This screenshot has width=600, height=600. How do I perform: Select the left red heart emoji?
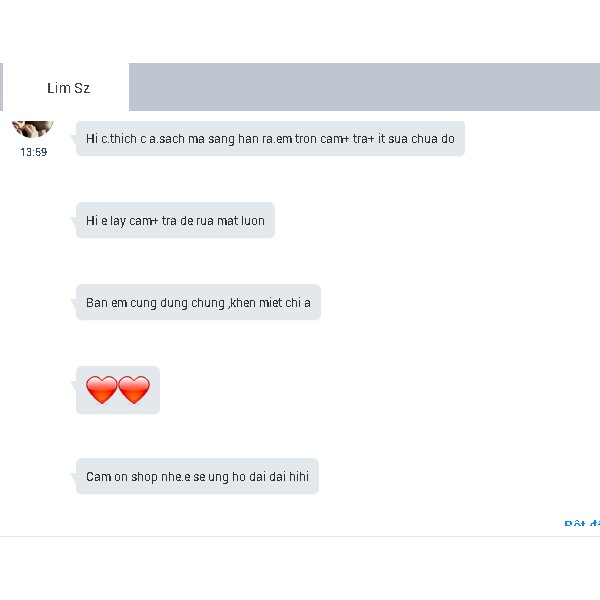(x=101, y=390)
